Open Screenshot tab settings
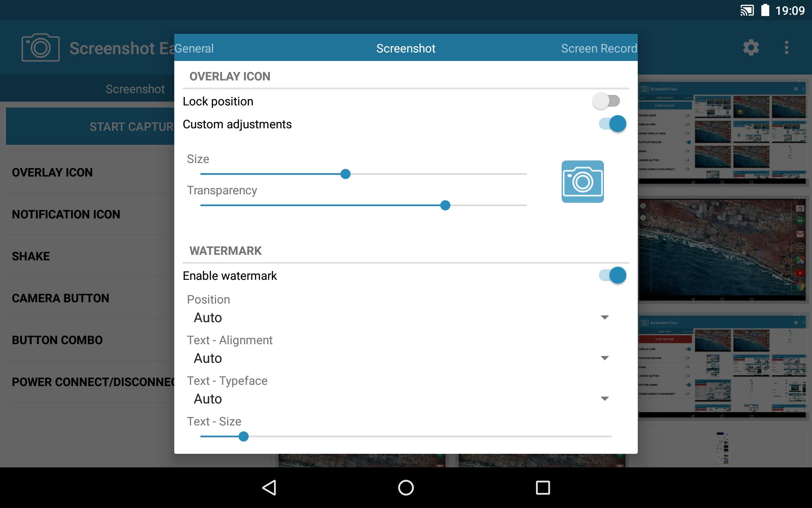Image resolution: width=812 pixels, height=508 pixels. tap(406, 49)
